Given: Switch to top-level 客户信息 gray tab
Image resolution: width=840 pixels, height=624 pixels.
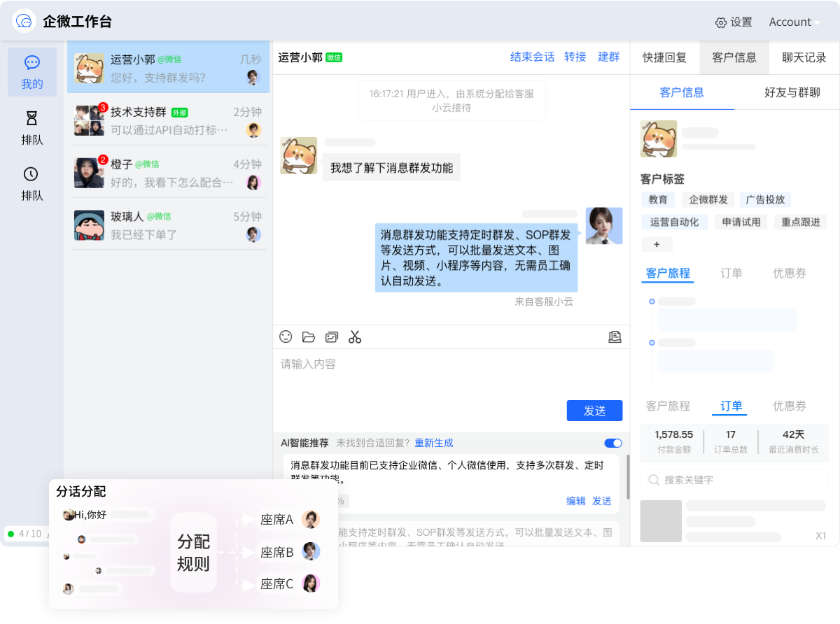Looking at the screenshot, I should 734,57.
